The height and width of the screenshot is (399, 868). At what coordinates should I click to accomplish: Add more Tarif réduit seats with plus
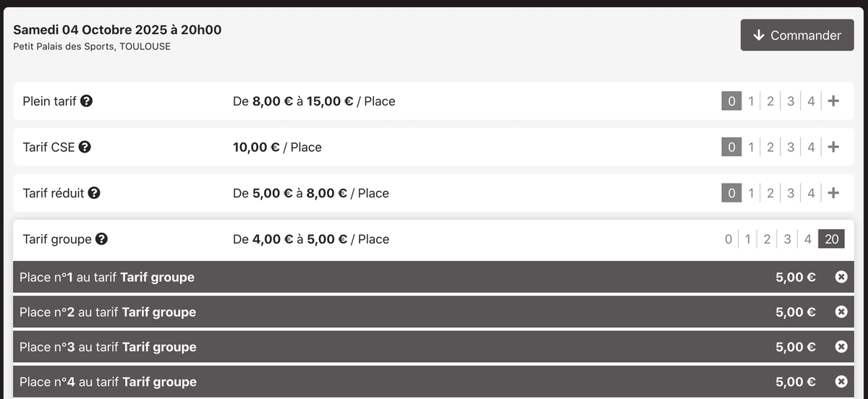[x=833, y=193]
